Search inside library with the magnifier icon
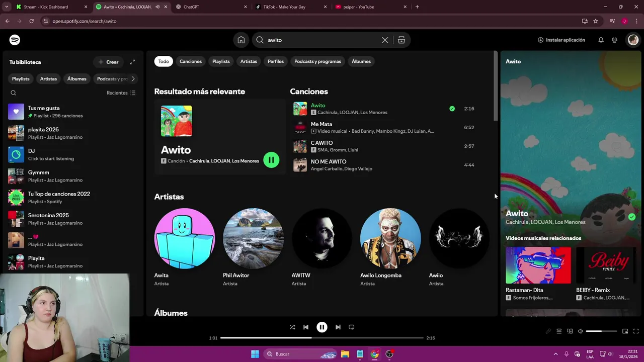This screenshot has width=644, height=362. click(x=14, y=93)
